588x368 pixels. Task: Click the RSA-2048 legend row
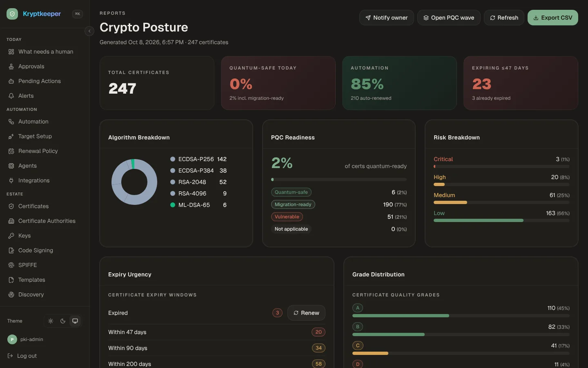point(198,182)
